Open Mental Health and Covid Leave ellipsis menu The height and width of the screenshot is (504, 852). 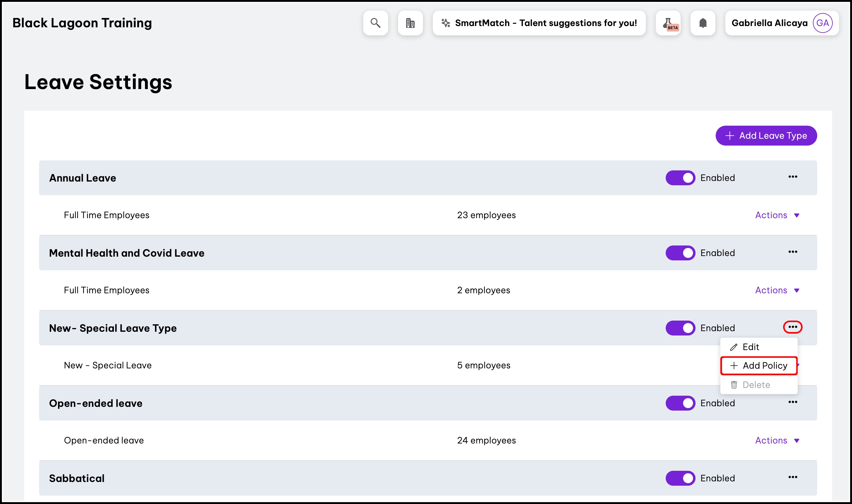pos(793,252)
